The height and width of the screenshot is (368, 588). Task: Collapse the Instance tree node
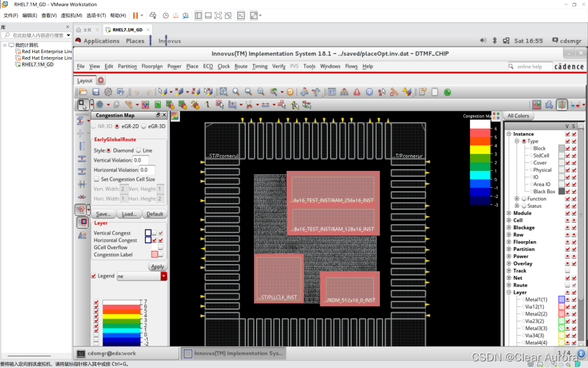[x=509, y=133]
